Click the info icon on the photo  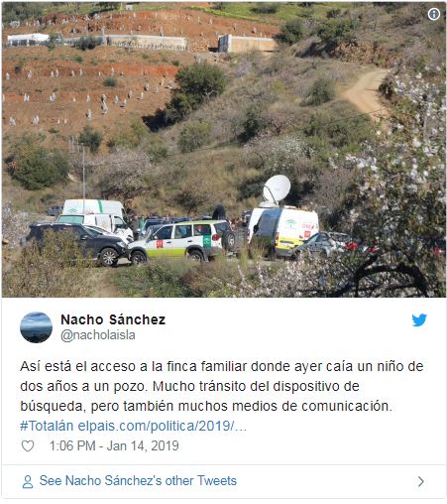point(434,14)
